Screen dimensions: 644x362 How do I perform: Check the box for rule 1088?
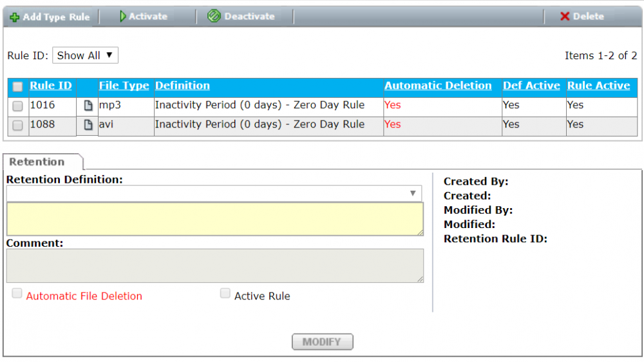[x=18, y=126]
